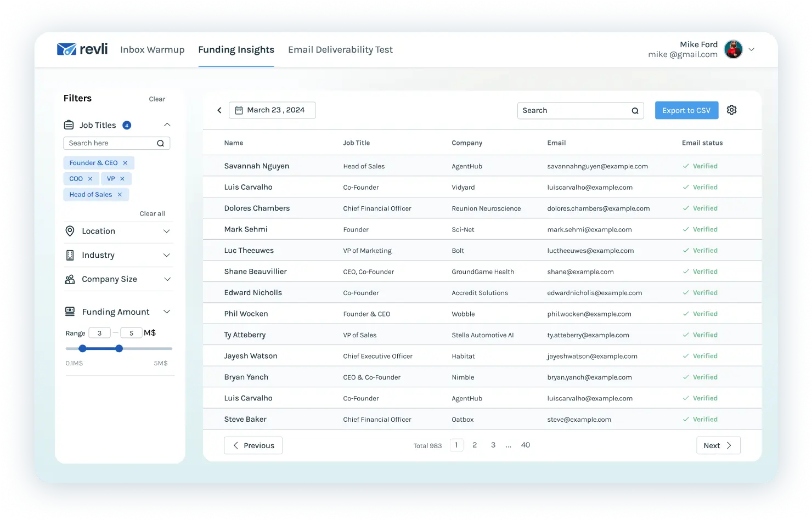Click company Reunion Neuroscience

tap(486, 208)
